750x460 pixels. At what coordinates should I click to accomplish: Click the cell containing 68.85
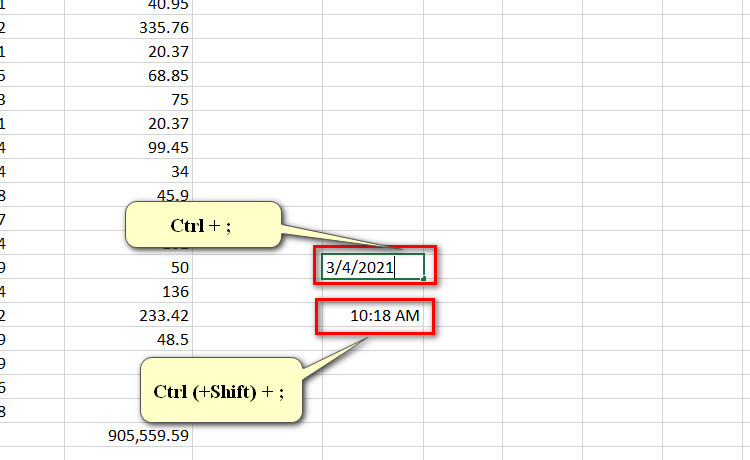point(128,75)
